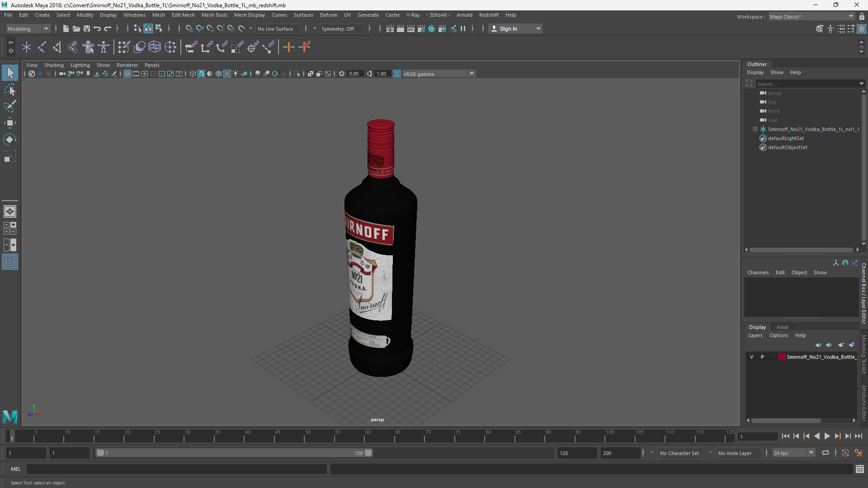Viewport: 868px width, 488px height.
Task: Toggle the Outliner layout icon in toolbox
Action: [10, 262]
